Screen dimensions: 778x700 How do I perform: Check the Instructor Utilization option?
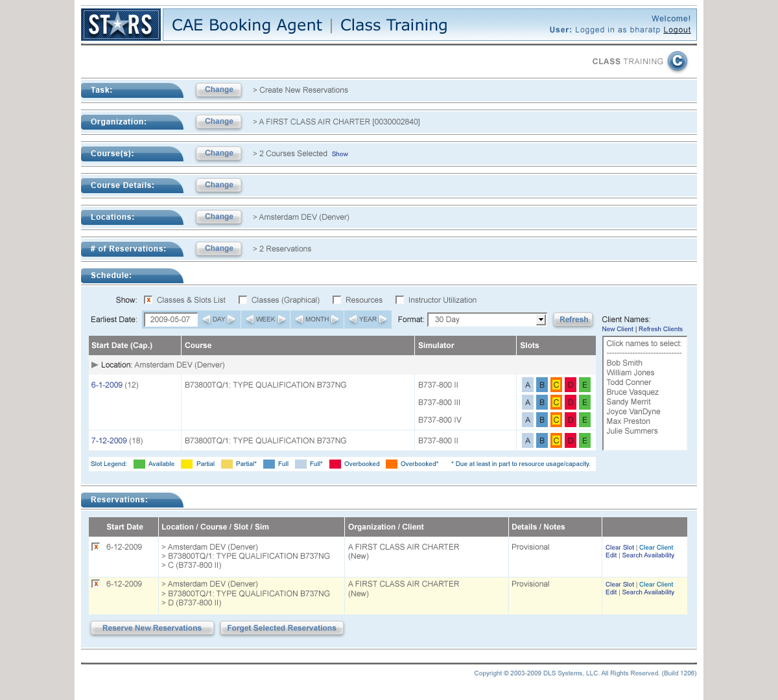point(400,300)
